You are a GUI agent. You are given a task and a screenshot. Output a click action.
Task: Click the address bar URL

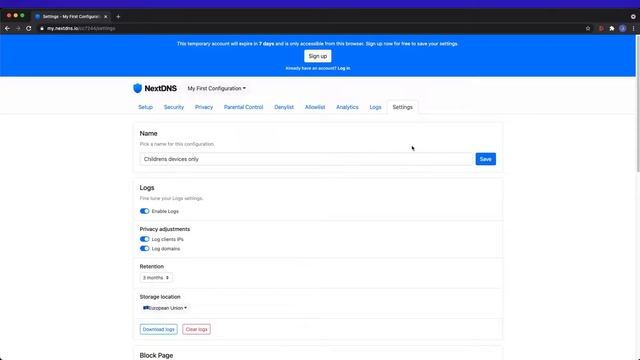coord(81,28)
